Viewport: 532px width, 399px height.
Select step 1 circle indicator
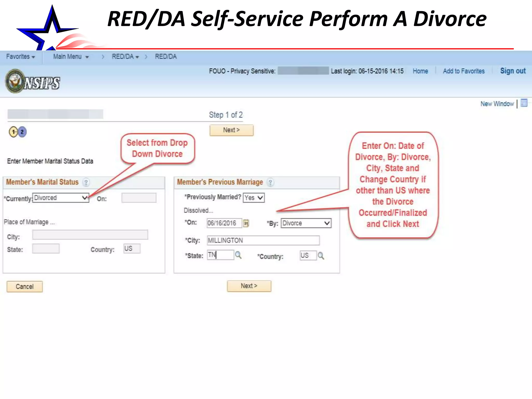[13, 132]
